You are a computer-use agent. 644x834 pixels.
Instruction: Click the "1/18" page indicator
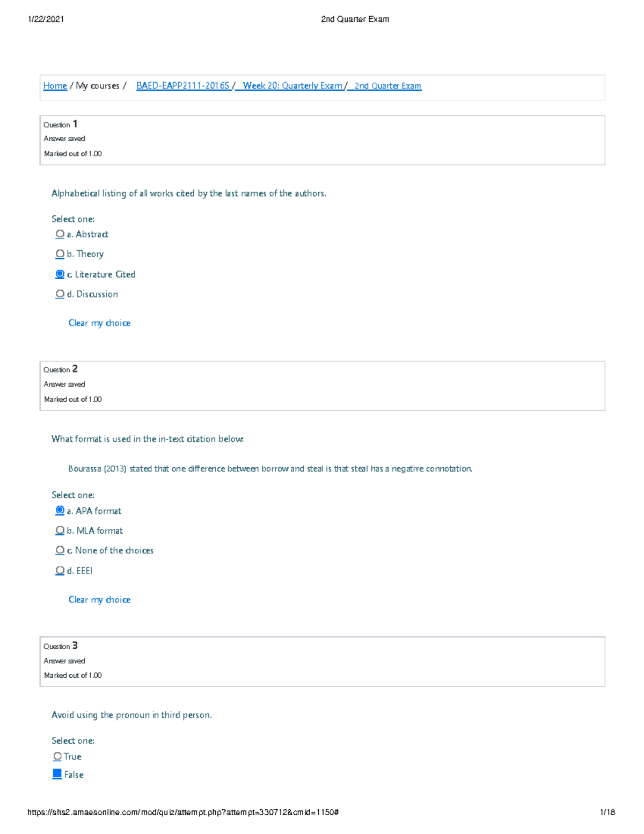click(608, 812)
